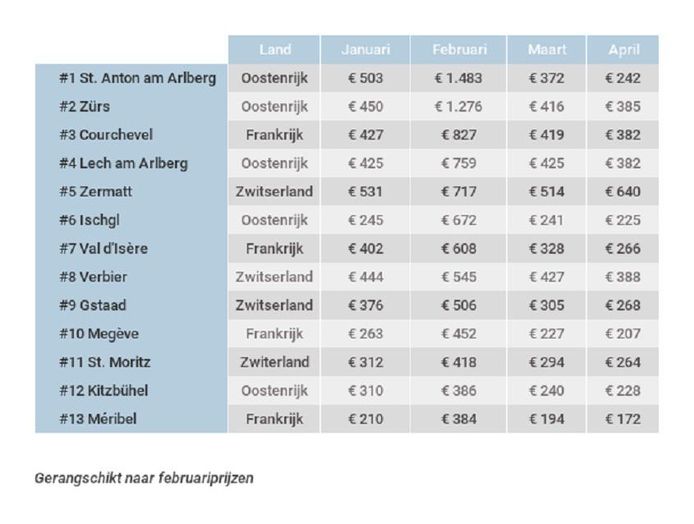Click Méribel's April price € 172
694x524 pixels.
tap(622, 419)
